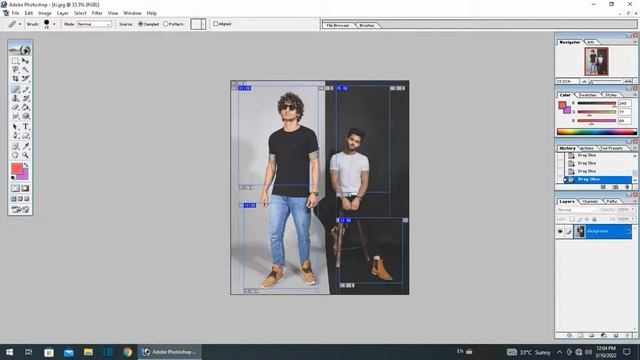Open the Mode dropdown in options bar

point(94,24)
